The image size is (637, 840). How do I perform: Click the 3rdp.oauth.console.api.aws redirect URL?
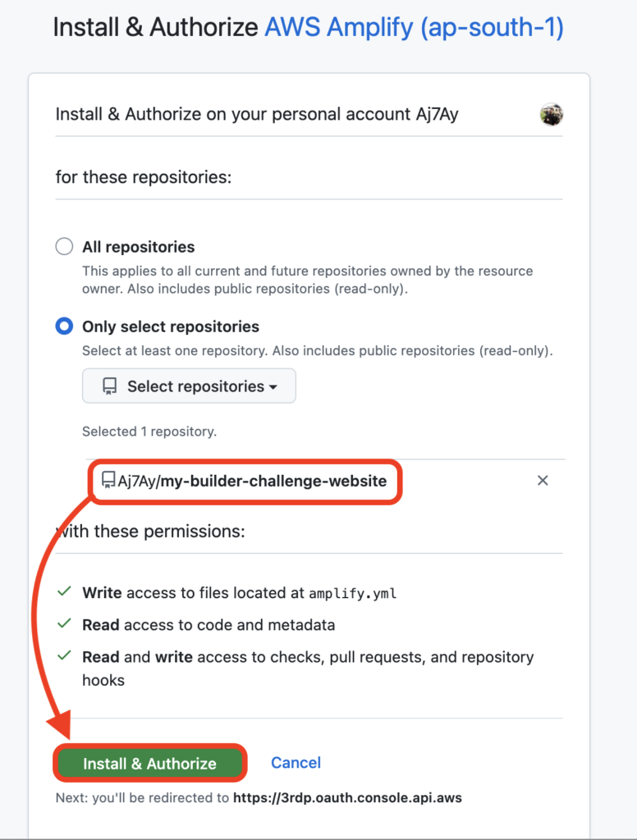[347, 797]
